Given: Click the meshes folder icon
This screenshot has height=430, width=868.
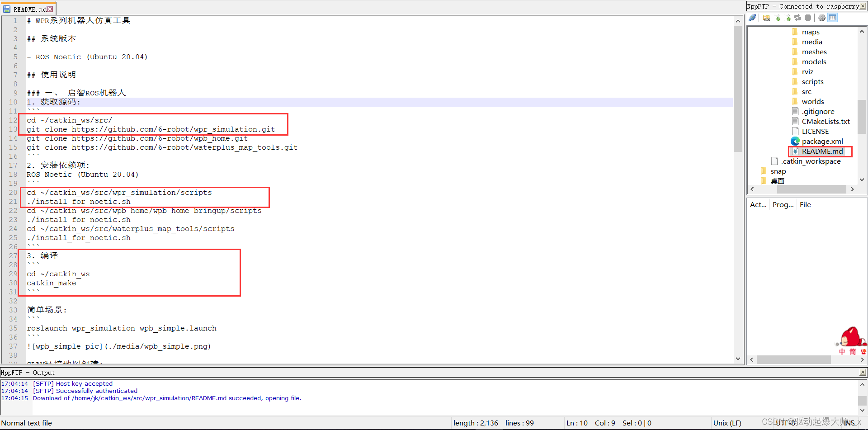Looking at the screenshot, I should pyautogui.click(x=795, y=52).
